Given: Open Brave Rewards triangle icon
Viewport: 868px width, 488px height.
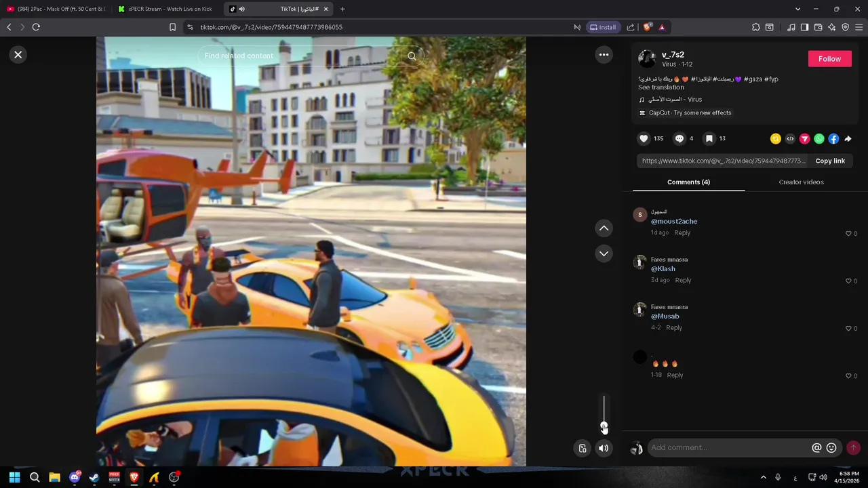Looking at the screenshot, I should [662, 27].
